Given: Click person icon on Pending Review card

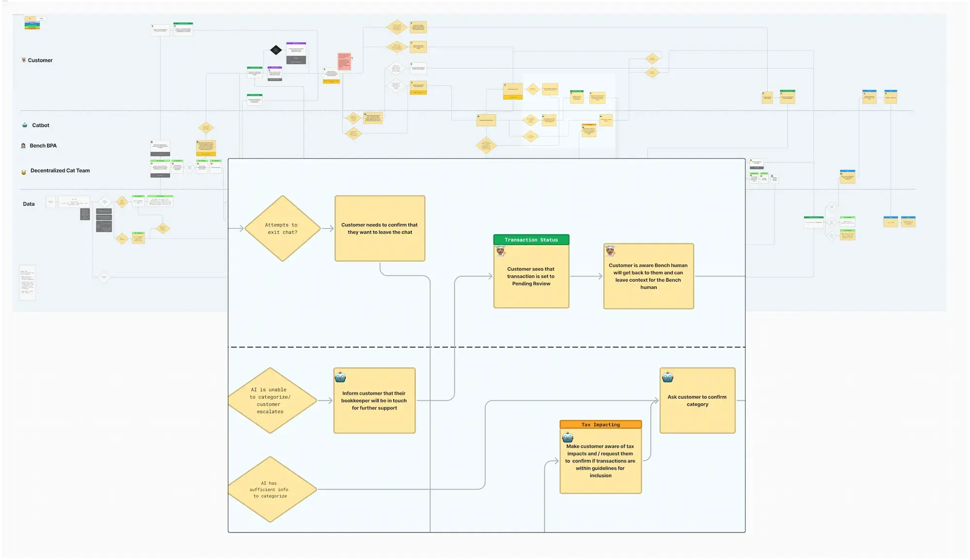Looking at the screenshot, I should point(501,251).
